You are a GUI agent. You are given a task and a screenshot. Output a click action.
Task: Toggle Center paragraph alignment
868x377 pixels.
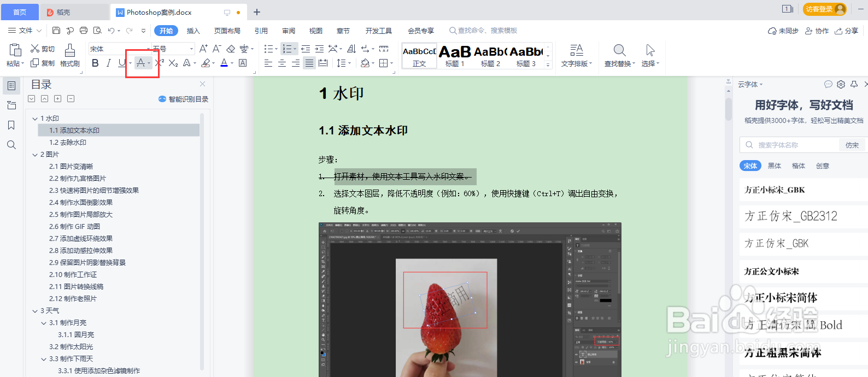click(x=282, y=63)
